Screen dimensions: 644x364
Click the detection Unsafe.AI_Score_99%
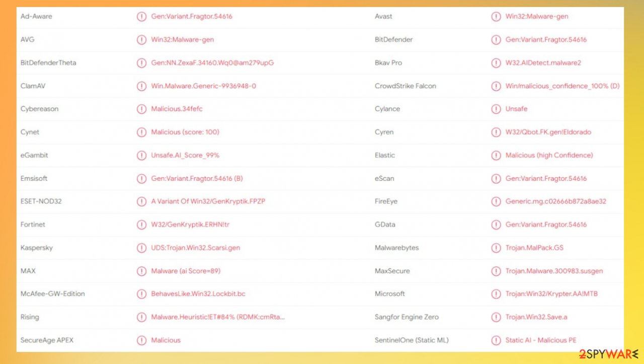185,156
